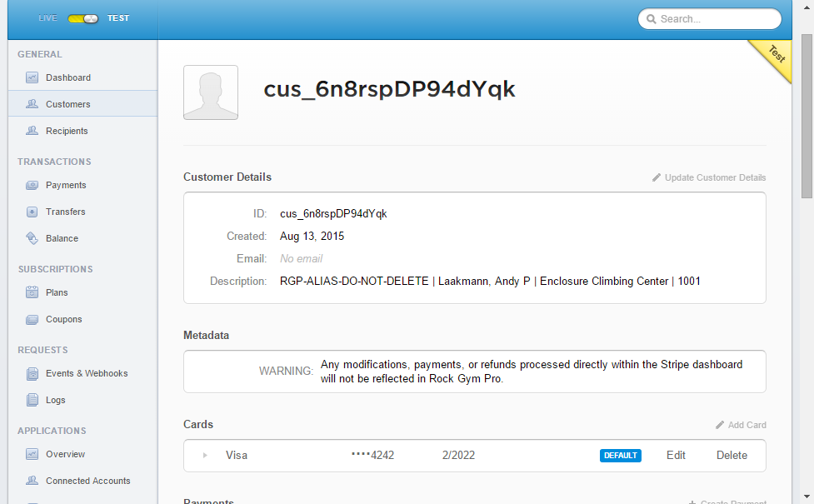Open Recipients in the sidebar
Image resolution: width=814 pixels, height=504 pixels.
[x=67, y=131]
